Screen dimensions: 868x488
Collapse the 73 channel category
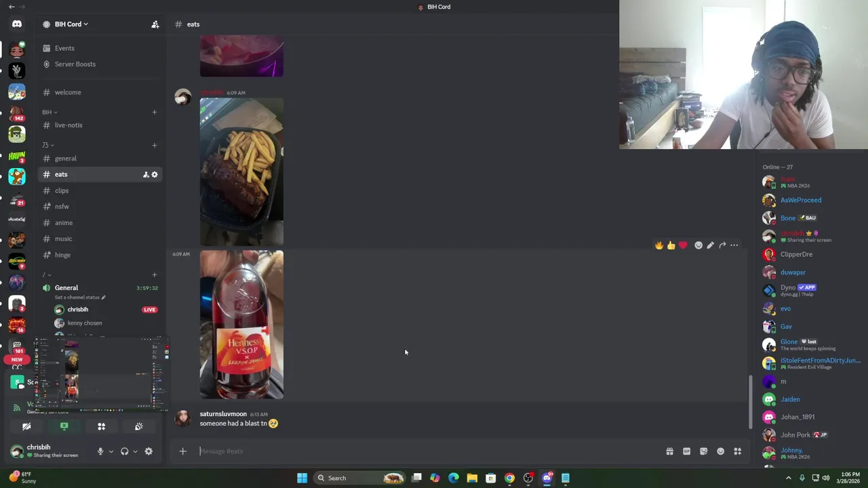click(47, 145)
